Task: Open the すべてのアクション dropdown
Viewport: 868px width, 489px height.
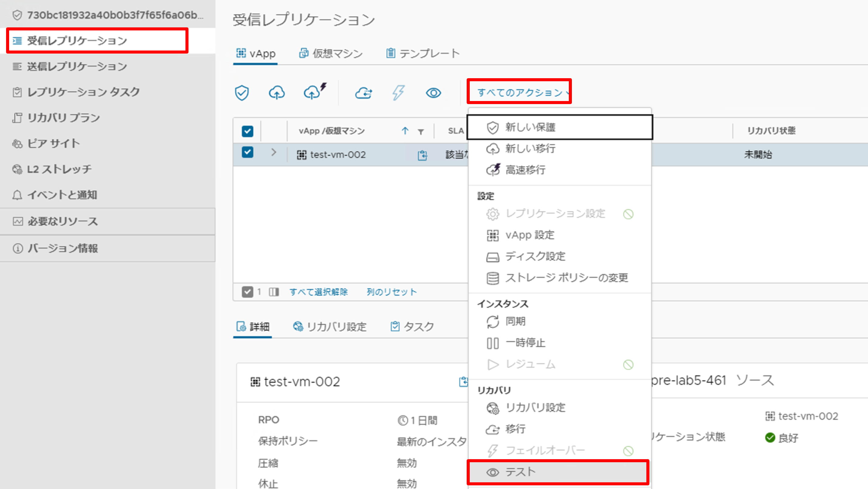Action: point(519,92)
